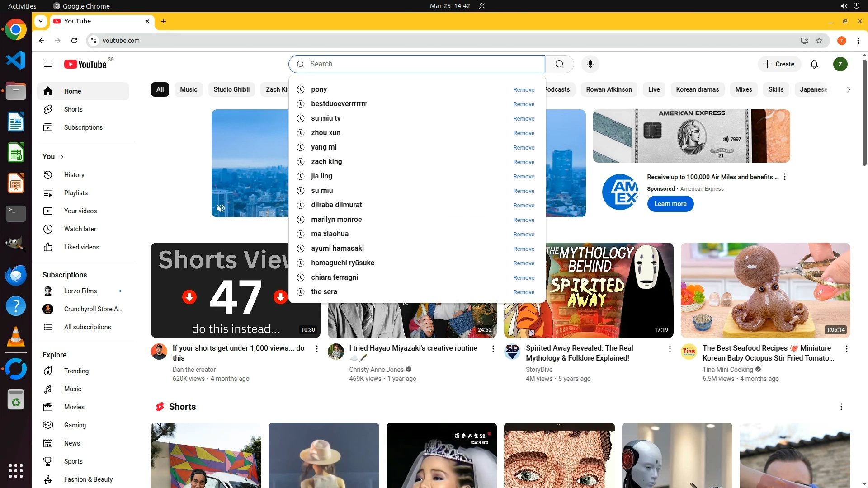The height and width of the screenshot is (488, 868).
Task: Open Chrome tab search dropdown
Action: point(41,21)
